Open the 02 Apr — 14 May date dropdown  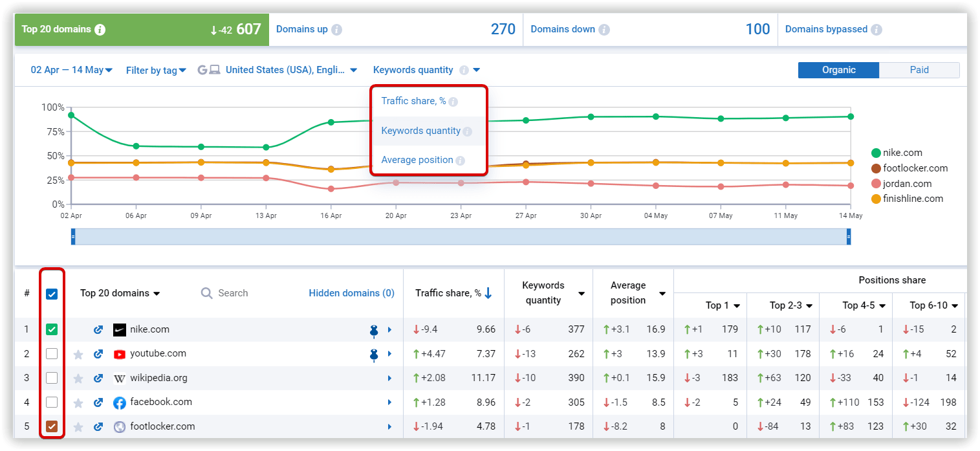tap(72, 70)
